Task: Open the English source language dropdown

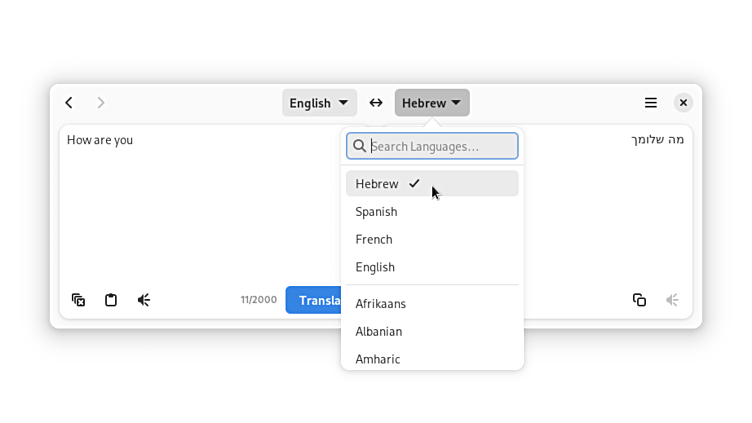Action: point(319,103)
